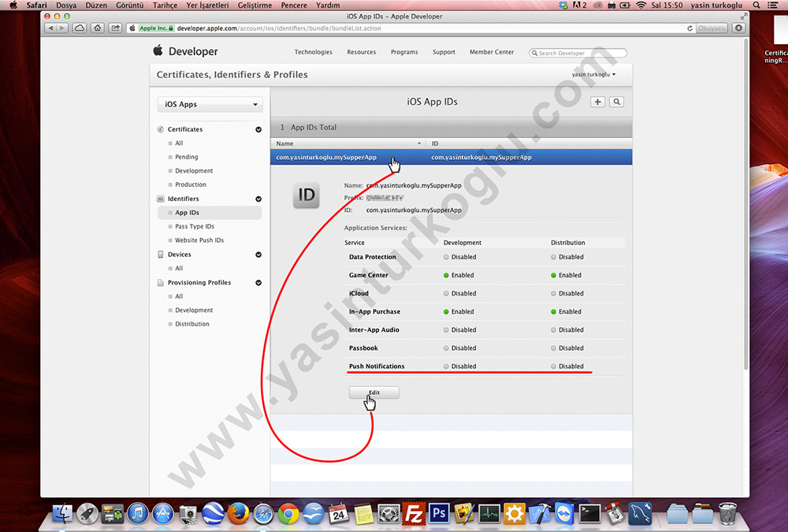
Task: Collapse the Provisioning Profiles section
Action: 258,283
